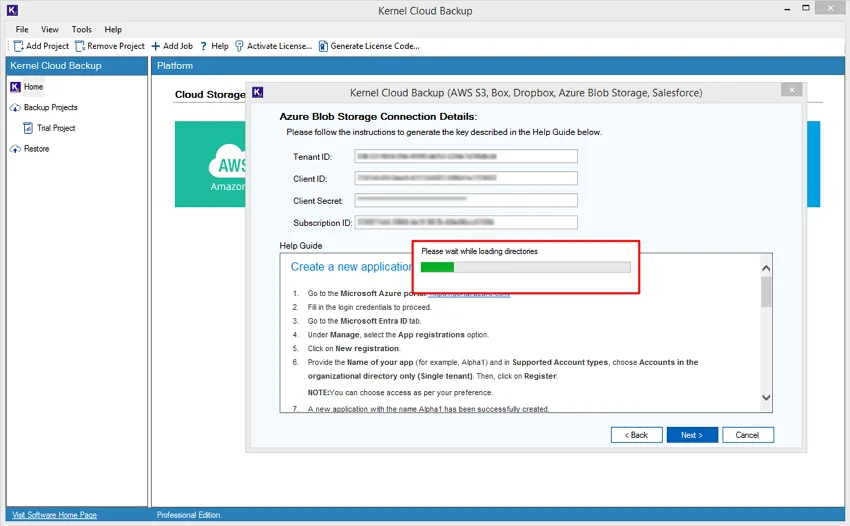Click the Remove Project toolbar icon
This screenshot has width=850, height=526.
(80, 46)
